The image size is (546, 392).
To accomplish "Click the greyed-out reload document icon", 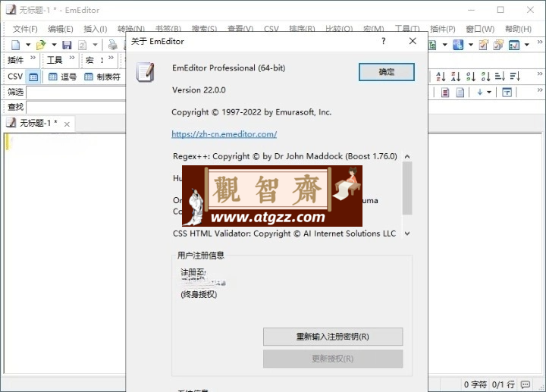I will 82,45.
